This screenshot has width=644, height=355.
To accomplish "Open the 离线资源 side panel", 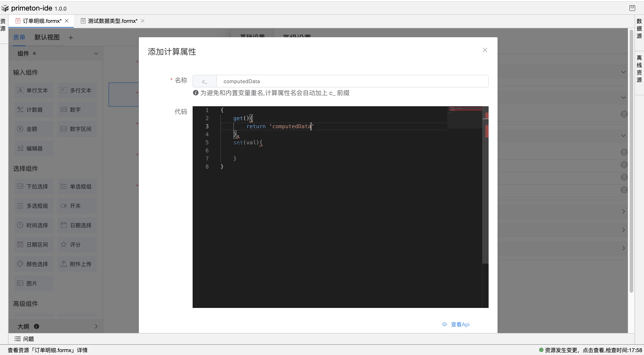I will coord(639,69).
